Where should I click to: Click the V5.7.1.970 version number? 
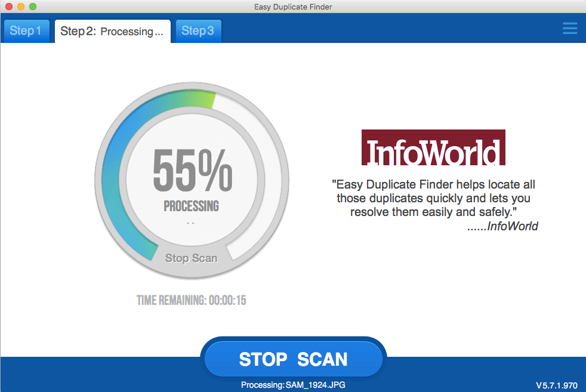[x=557, y=385]
